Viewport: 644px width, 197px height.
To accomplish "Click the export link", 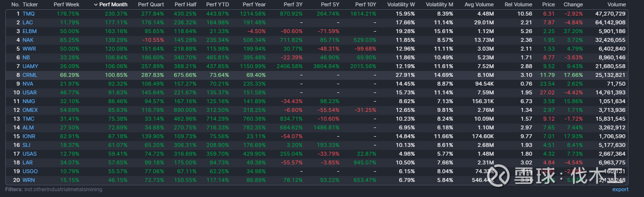I will 620,190.
